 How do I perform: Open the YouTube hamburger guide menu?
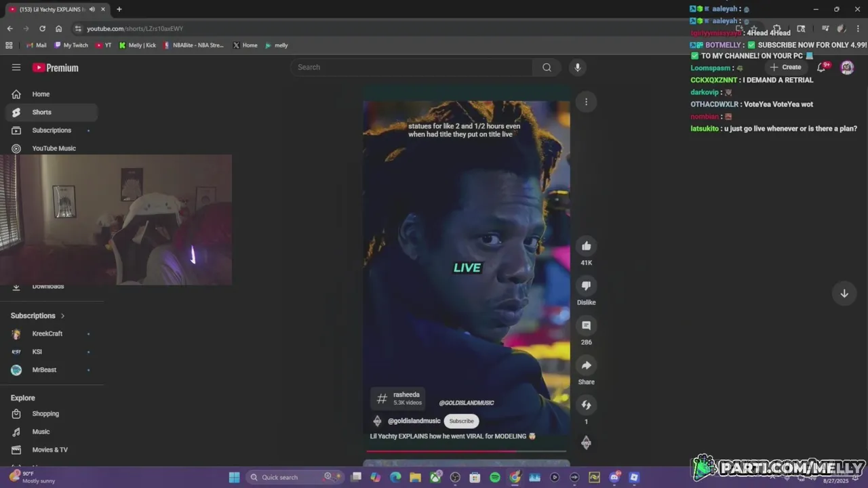[x=16, y=67]
